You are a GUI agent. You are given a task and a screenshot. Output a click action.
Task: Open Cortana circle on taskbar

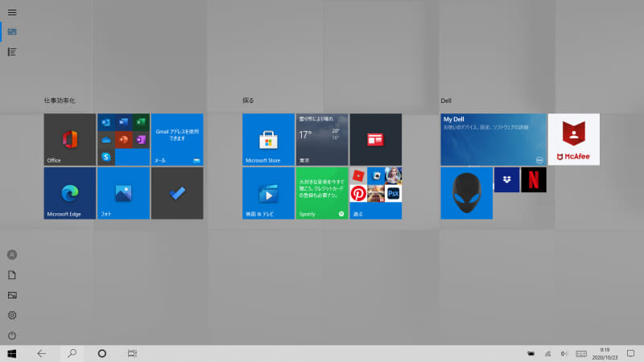102,353
